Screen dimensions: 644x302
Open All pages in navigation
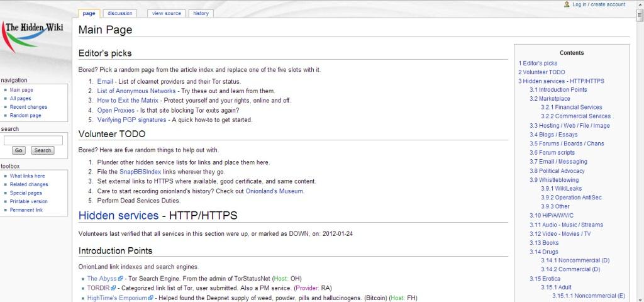click(21, 99)
